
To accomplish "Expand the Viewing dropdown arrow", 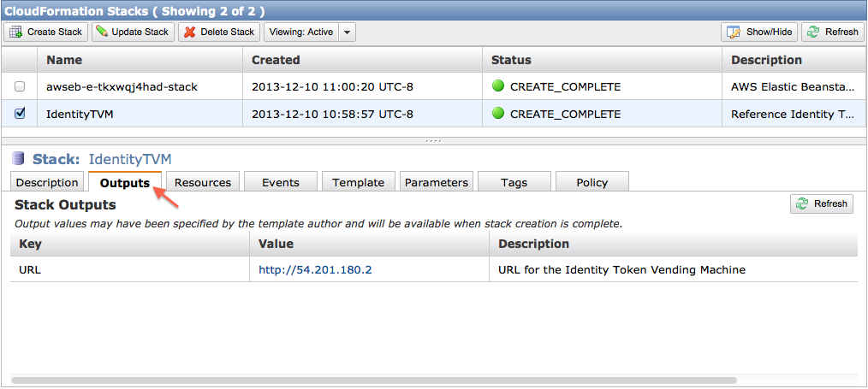I will point(347,32).
